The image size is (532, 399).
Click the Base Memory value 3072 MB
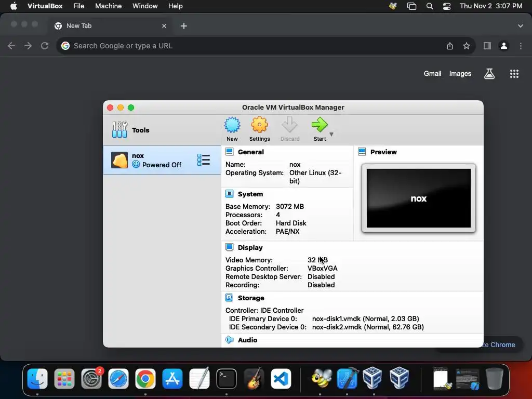(x=290, y=206)
